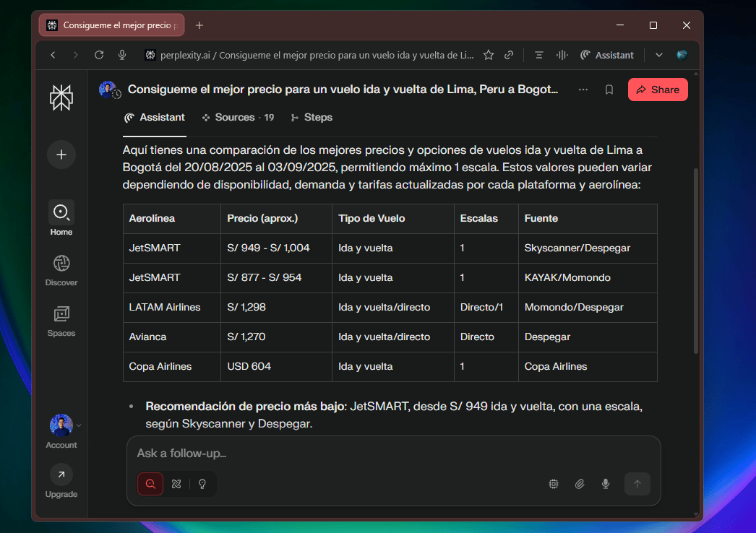Switch to the Sources tab
Screen dimensions: 756x533
click(x=239, y=118)
